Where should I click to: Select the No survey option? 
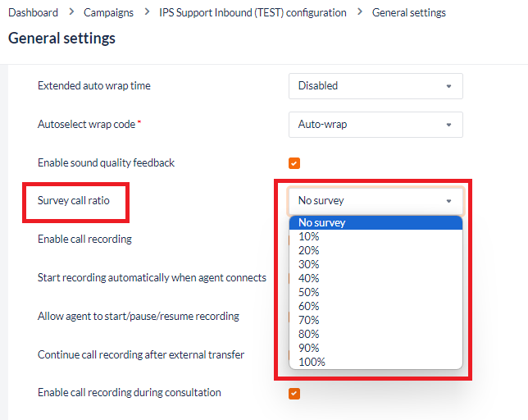(321, 222)
